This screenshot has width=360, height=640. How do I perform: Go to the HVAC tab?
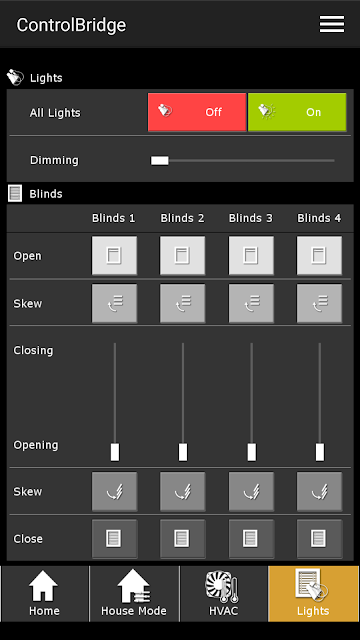(224, 593)
